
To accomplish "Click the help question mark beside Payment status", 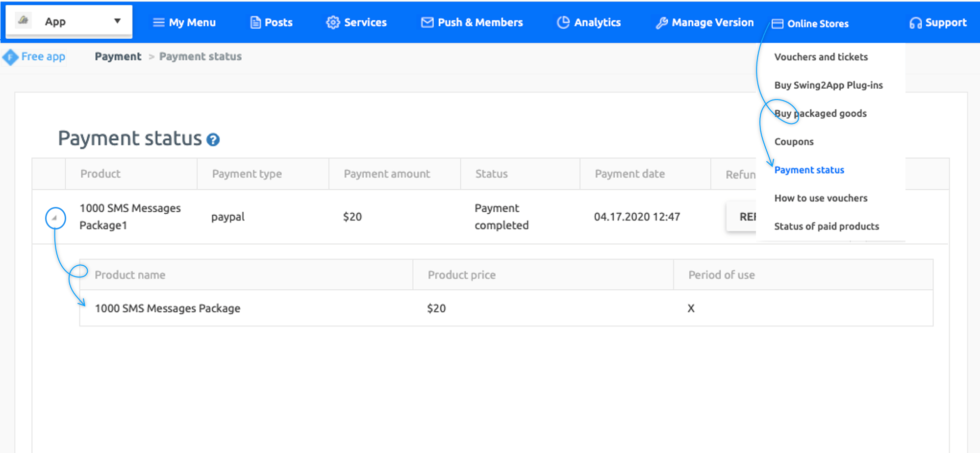I will click(213, 140).
